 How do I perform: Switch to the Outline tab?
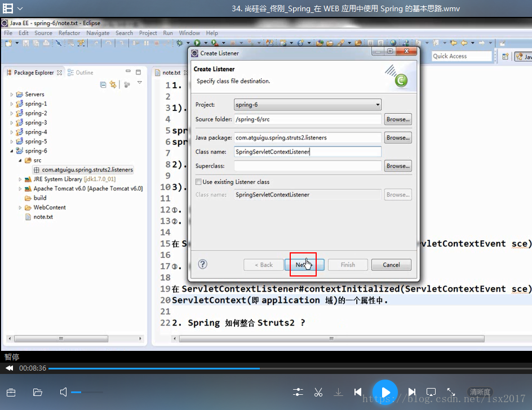tap(81, 73)
